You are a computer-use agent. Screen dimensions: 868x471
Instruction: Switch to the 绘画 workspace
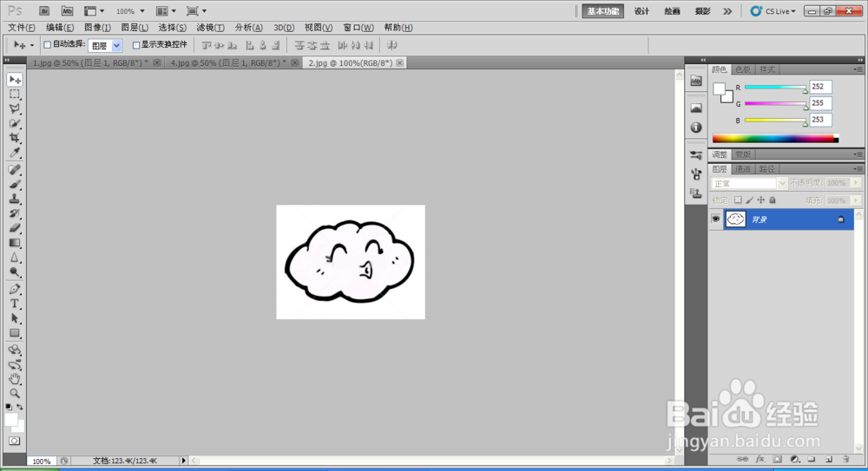coord(672,11)
